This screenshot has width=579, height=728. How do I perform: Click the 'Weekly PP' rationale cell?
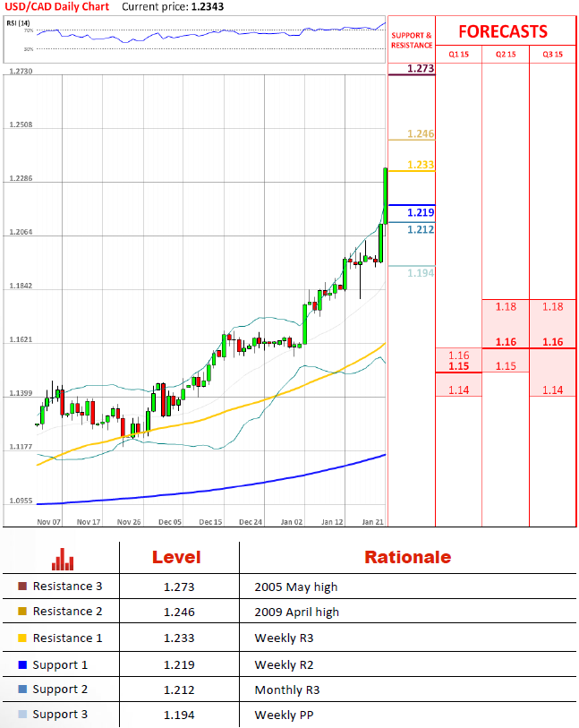coord(284,715)
